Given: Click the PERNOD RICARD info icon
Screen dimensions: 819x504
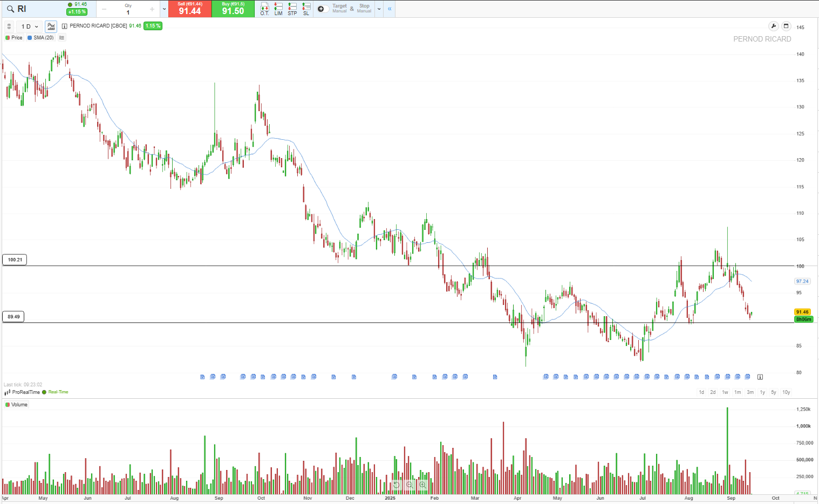Looking at the screenshot, I should [x=65, y=26].
